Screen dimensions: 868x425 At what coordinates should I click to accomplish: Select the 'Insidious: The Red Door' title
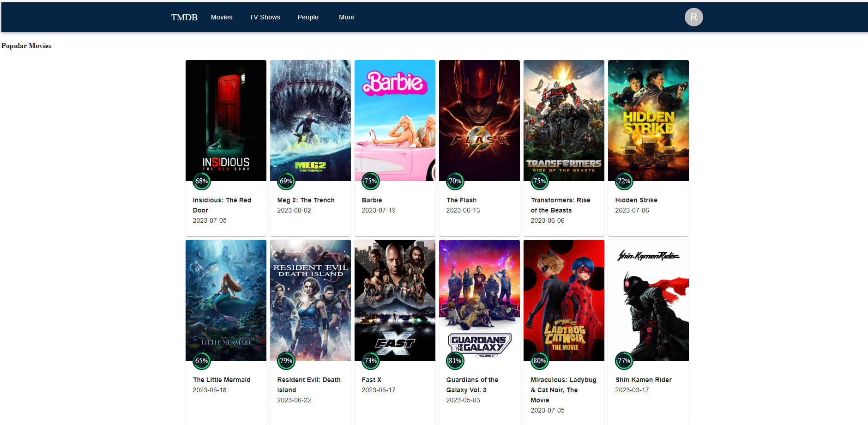pyautogui.click(x=222, y=205)
